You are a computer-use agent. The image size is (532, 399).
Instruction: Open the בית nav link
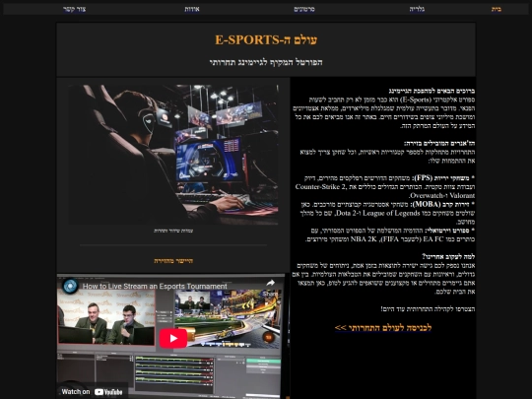coord(496,9)
